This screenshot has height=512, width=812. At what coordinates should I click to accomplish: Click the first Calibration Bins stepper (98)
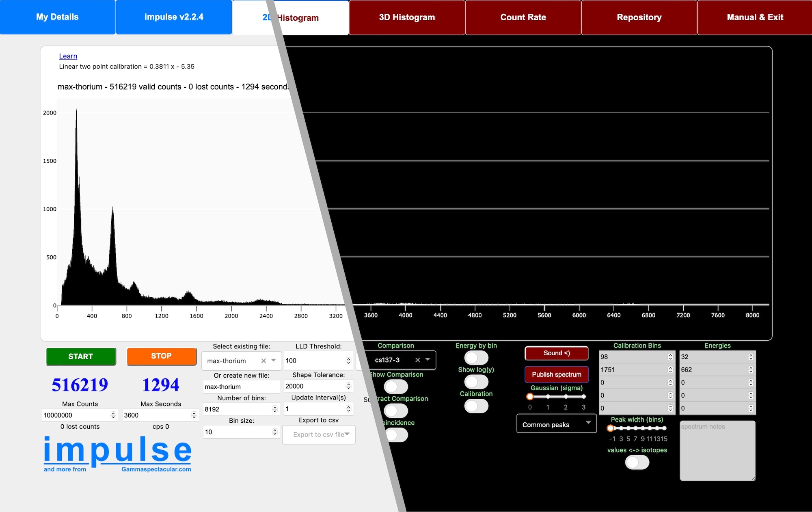[670, 356]
